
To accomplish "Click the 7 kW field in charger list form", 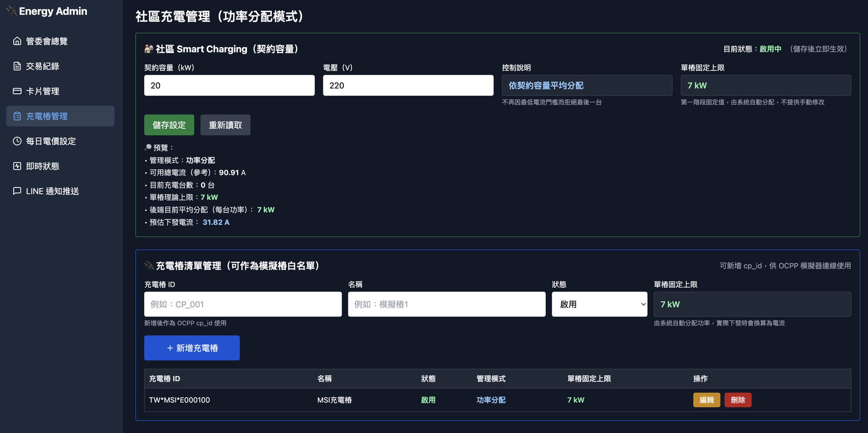I will tap(752, 304).
